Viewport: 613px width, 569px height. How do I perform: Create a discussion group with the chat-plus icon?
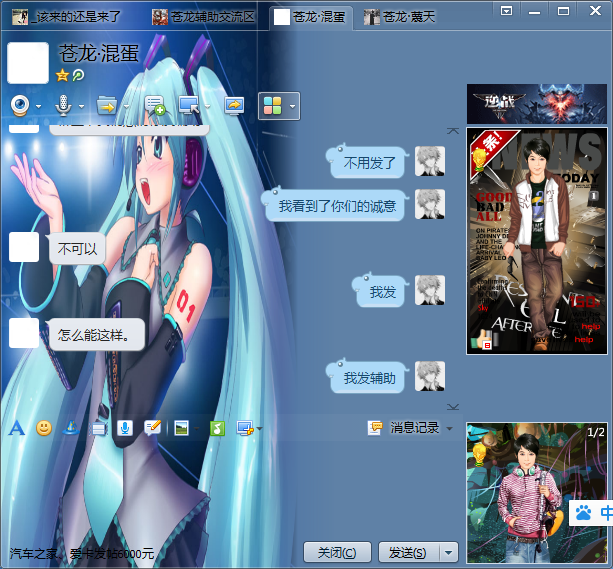(x=154, y=106)
